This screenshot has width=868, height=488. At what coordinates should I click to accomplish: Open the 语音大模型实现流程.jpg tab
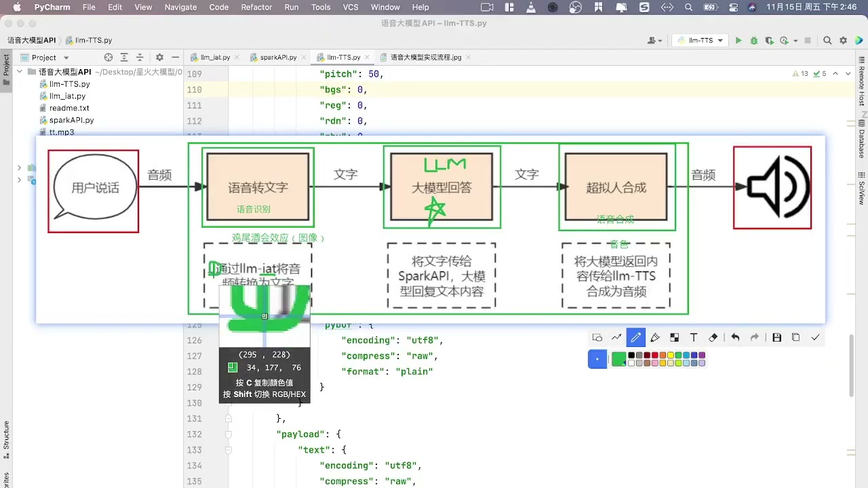pyautogui.click(x=426, y=58)
